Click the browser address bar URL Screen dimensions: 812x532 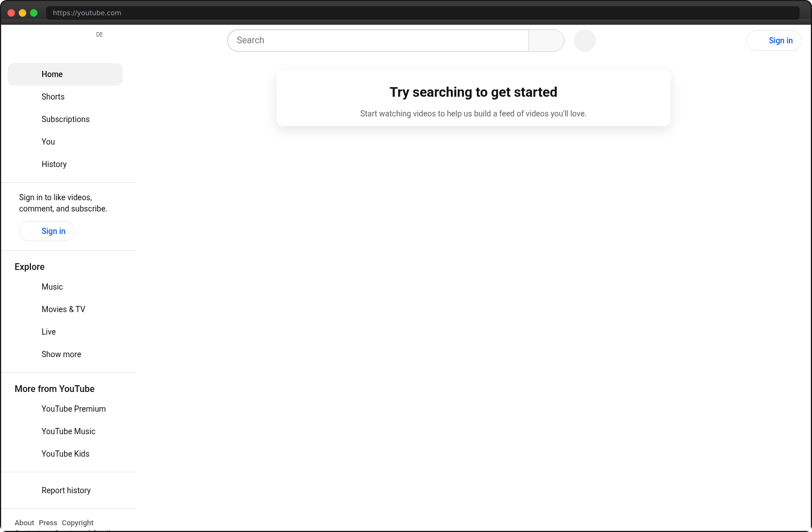pos(87,12)
